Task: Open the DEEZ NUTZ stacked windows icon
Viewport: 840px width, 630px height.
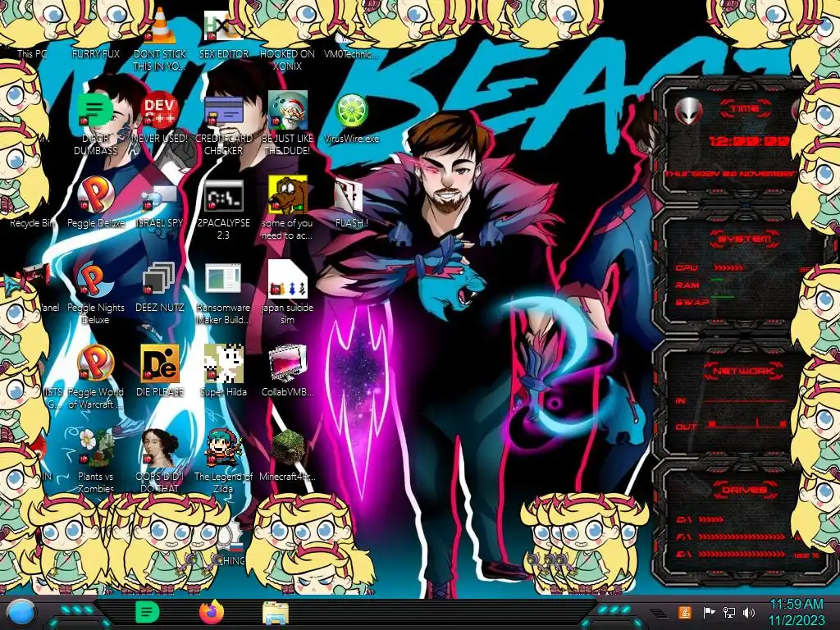Action: [158, 279]
